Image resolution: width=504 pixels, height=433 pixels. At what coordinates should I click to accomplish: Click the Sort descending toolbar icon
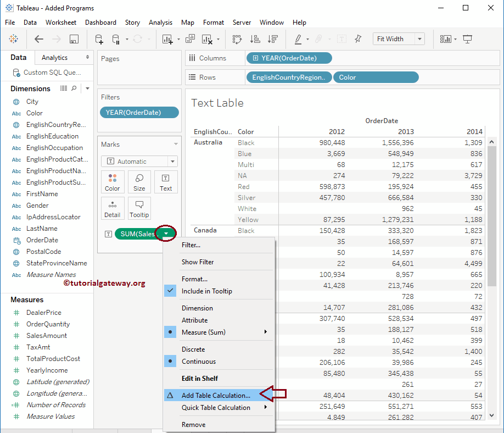272,39
